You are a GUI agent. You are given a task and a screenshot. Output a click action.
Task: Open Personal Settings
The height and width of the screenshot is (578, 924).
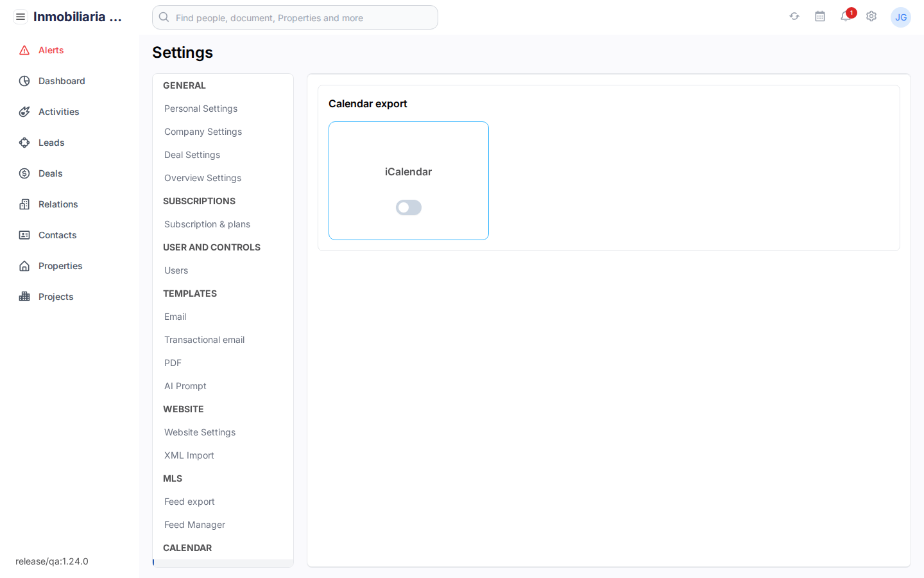pos(201,109)
